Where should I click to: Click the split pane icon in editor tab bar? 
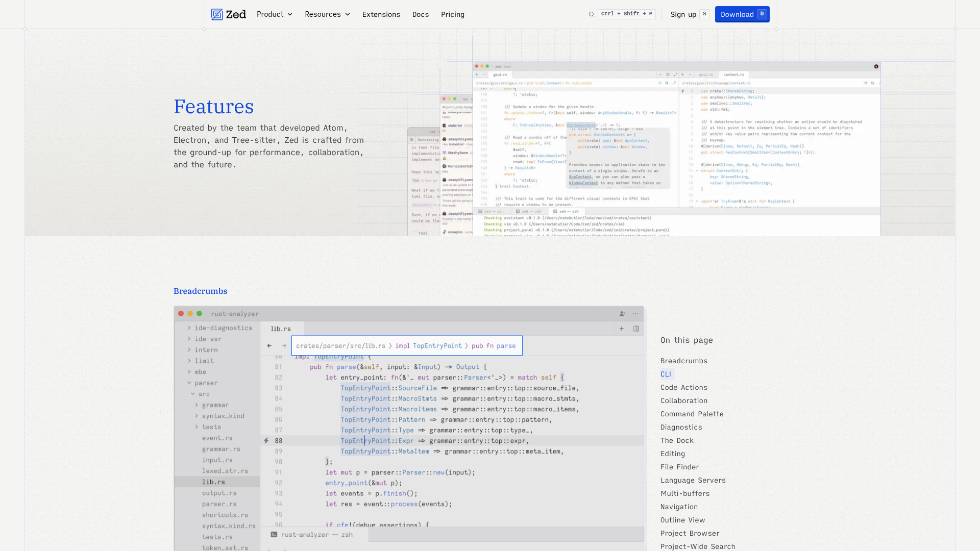(636, 329)
